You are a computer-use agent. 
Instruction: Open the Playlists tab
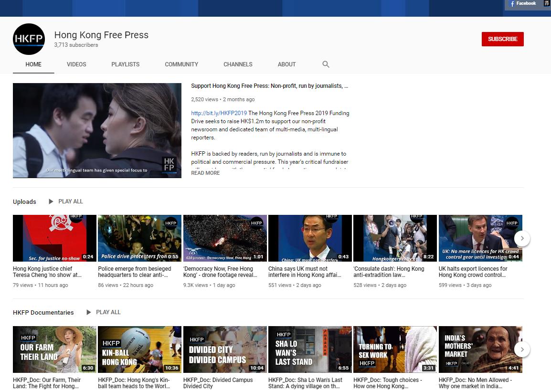pyautogui.click(x=126, y=64)
